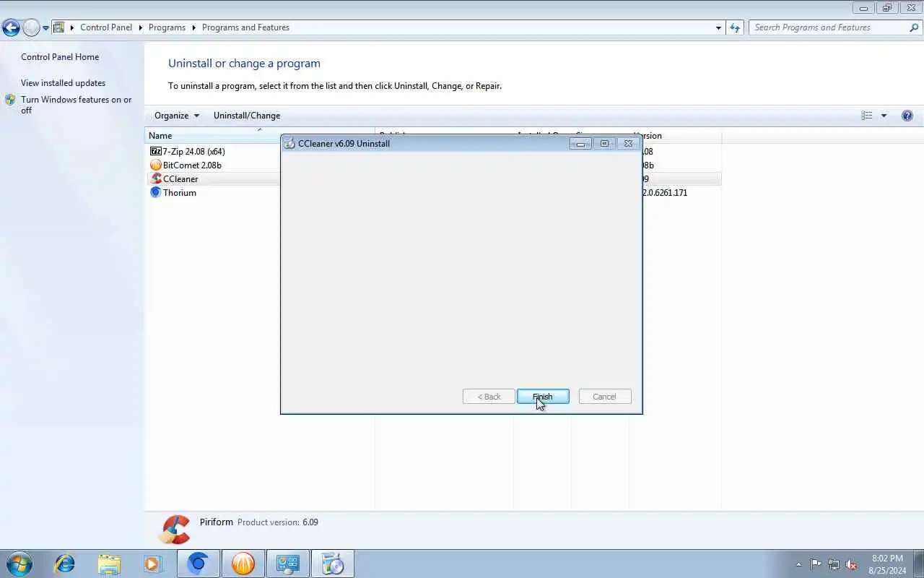
Task: Maximize the CCleaner Uninstall dialog
Action: pyautogui.click(x=604, y=143)
